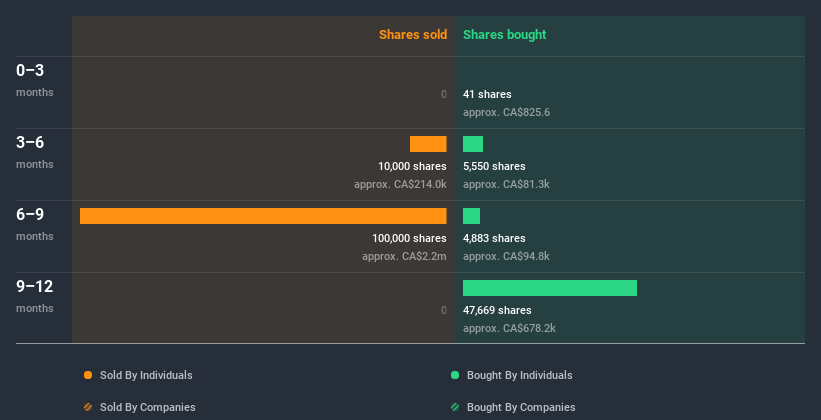Click the 100,000 shares sold value
The width and height of the screenshot is (821, 420).
tap(409, 238)
